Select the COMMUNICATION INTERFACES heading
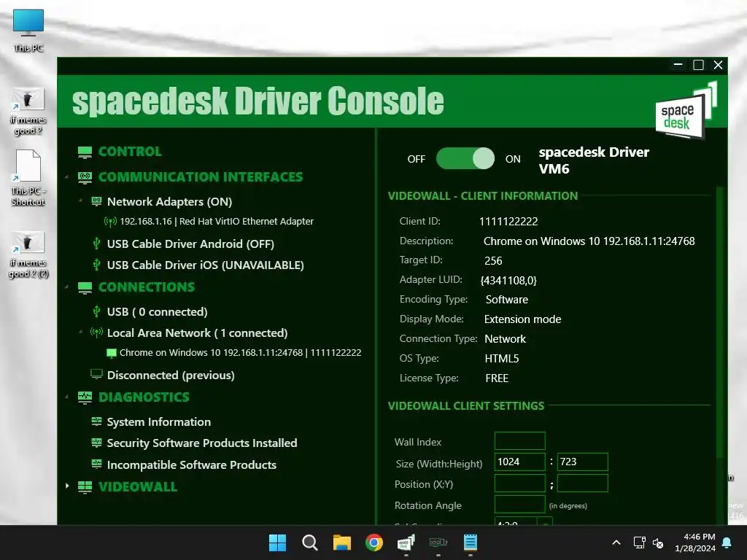 point(201,177)
